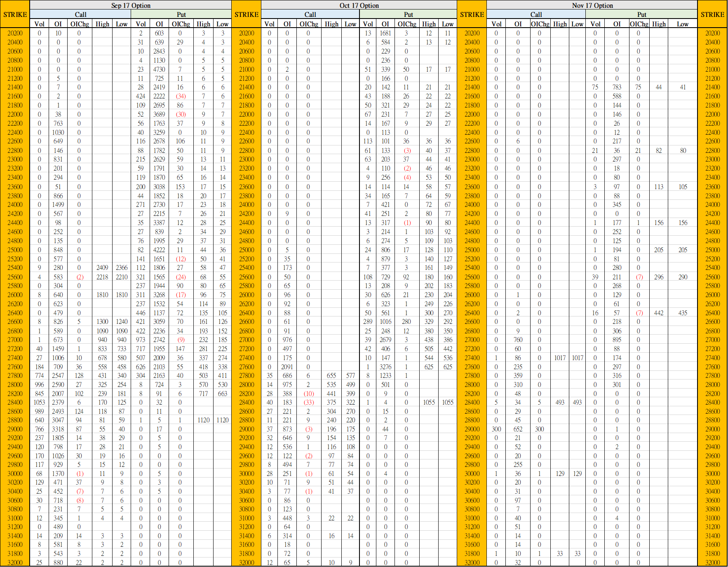
Task: Select strike 32000 in the rightmost column
Action: point(712,562)
